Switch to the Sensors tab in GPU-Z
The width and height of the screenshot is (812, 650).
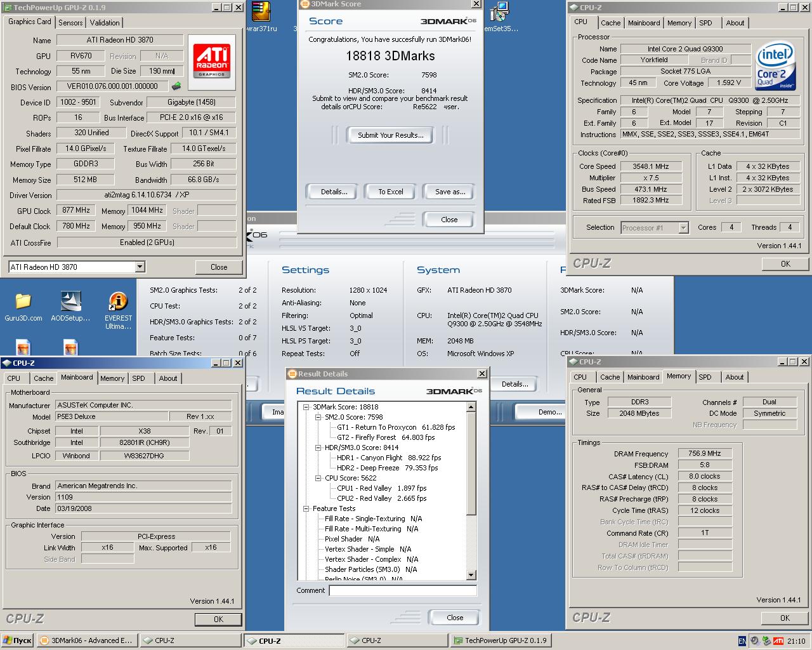[x=70, y=22]
